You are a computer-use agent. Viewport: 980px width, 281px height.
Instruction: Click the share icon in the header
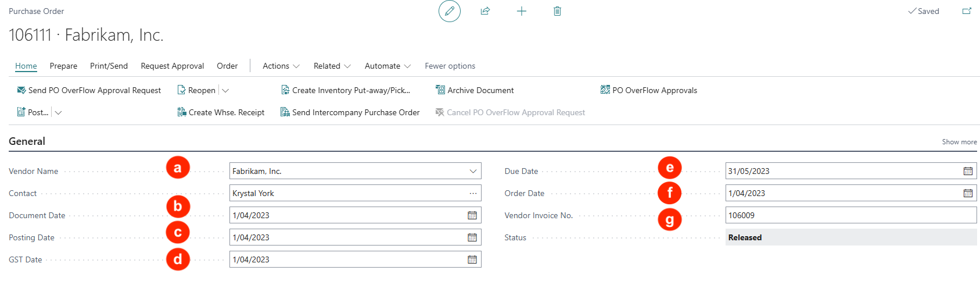pos(485,11)
